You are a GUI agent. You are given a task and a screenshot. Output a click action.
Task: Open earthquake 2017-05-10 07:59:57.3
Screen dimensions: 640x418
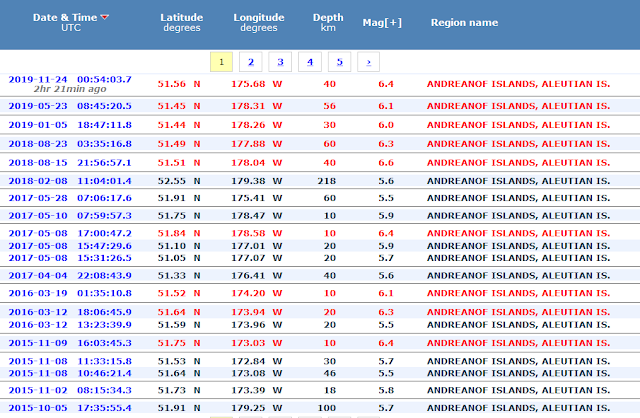click(70, 216)
